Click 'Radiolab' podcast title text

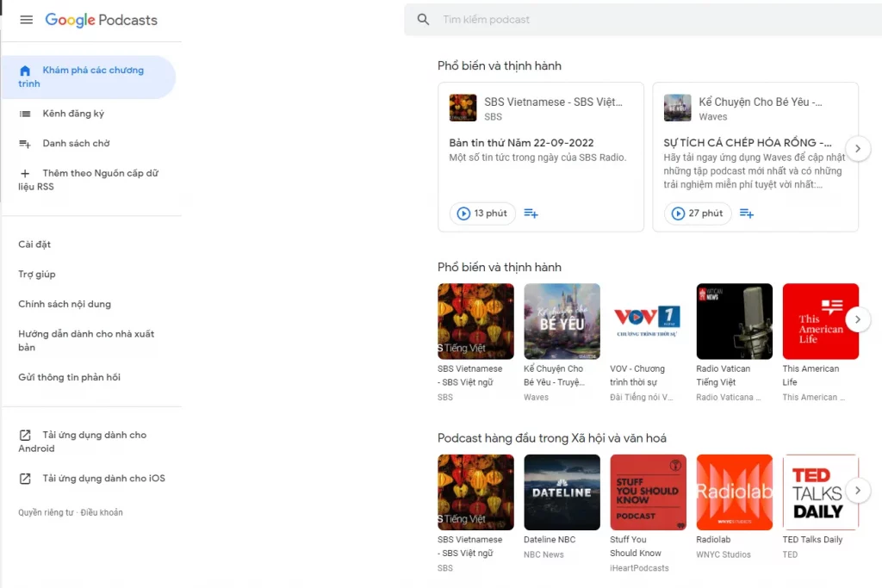pos(713,540)
